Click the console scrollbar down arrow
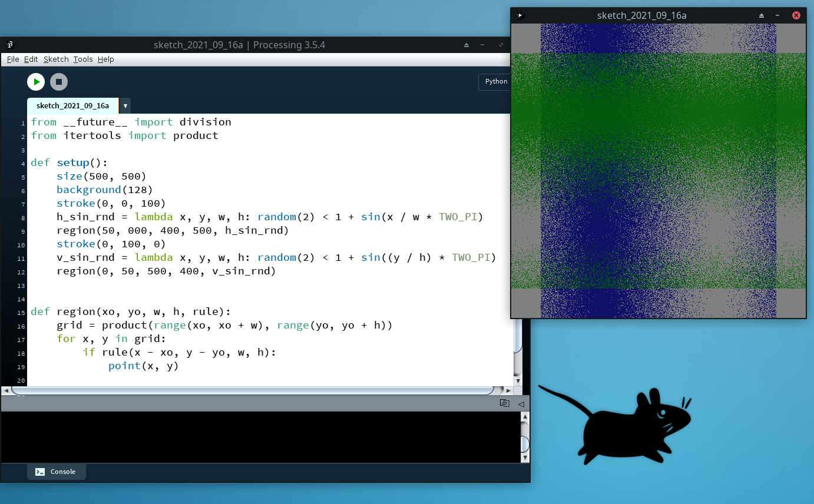This screenshot has width=814, height=504. click(525, 457)
